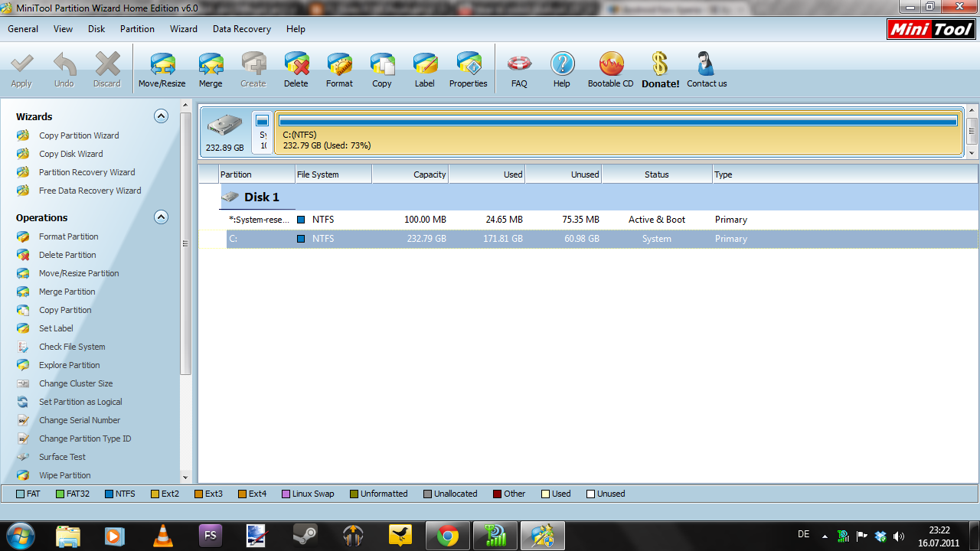
Task: Click Delete Partition in Operations
Action: click(67, 255)
